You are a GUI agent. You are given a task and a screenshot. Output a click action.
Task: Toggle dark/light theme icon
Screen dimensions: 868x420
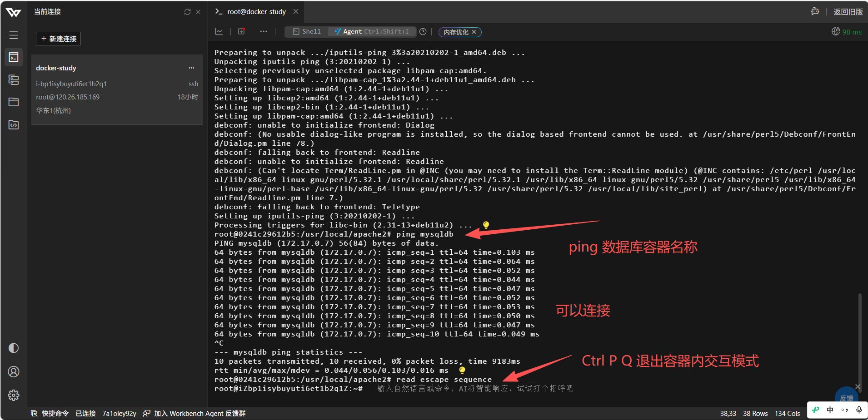14,348
